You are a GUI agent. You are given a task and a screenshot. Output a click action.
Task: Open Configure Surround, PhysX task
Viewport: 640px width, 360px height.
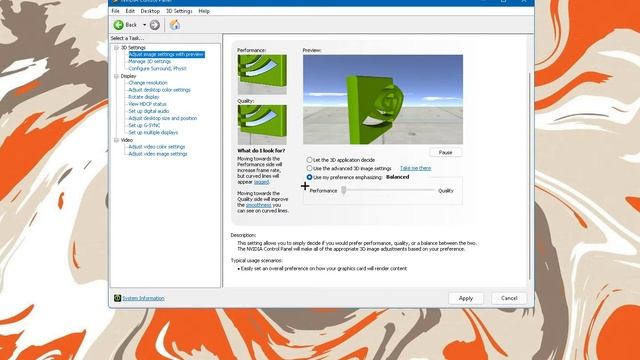[158, 69]
